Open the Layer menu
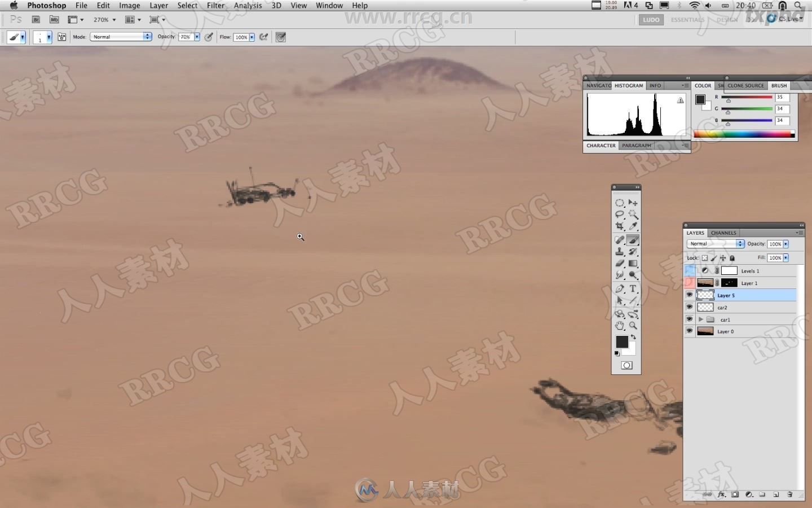This screenshot has width=812, height=508. (x=158, y=6)
